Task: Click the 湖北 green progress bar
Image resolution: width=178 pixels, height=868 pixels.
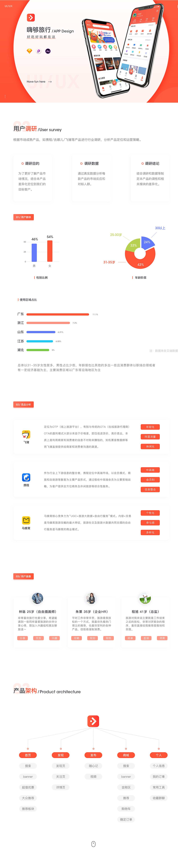Action: point(38,350)
